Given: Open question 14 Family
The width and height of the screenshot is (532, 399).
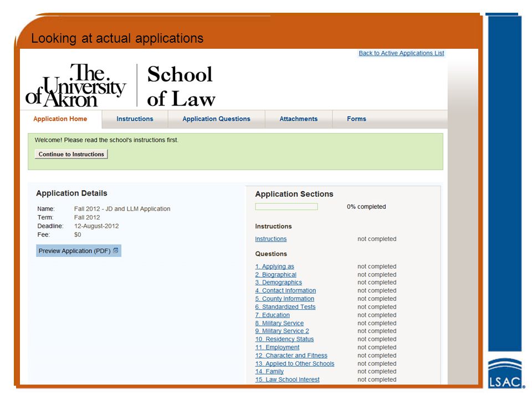Looking at the screenshot, I should [x=269, y=371].
